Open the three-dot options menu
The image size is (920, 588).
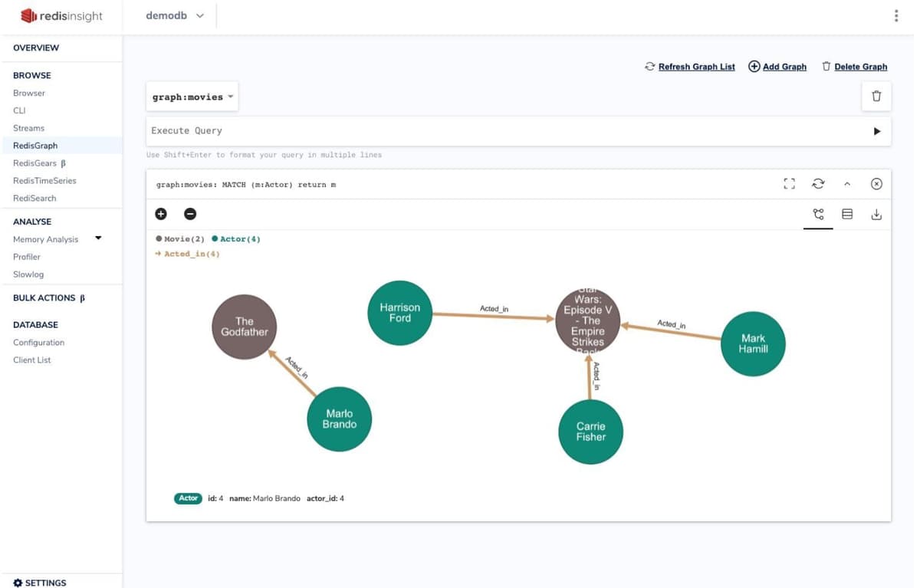click(x=895, y=16)
